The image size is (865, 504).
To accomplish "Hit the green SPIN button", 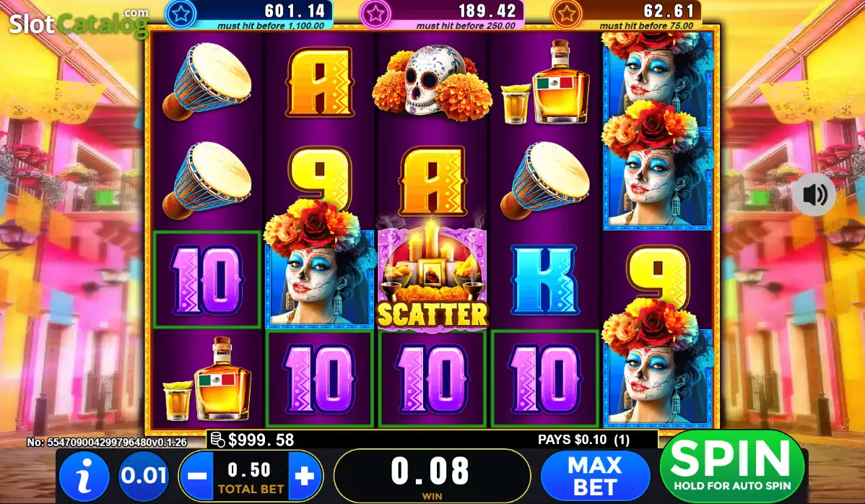I will 732,466.
